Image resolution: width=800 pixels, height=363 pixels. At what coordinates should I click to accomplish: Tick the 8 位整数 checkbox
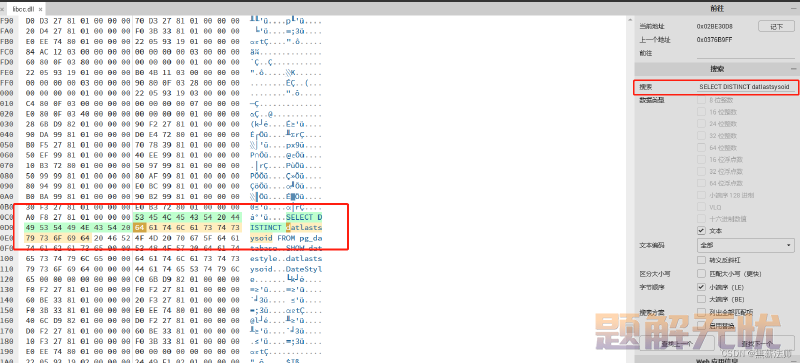(x=701, y=100)
